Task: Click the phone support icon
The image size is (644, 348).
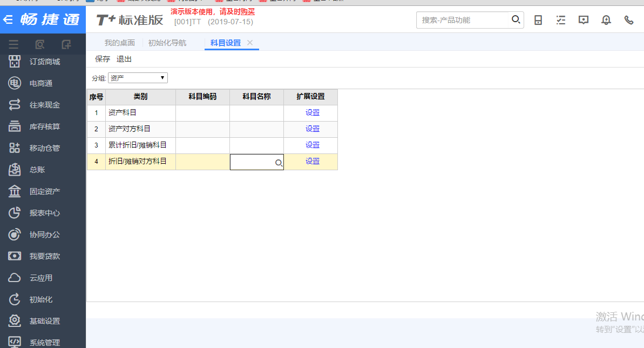Action: [x=629, y=20]
